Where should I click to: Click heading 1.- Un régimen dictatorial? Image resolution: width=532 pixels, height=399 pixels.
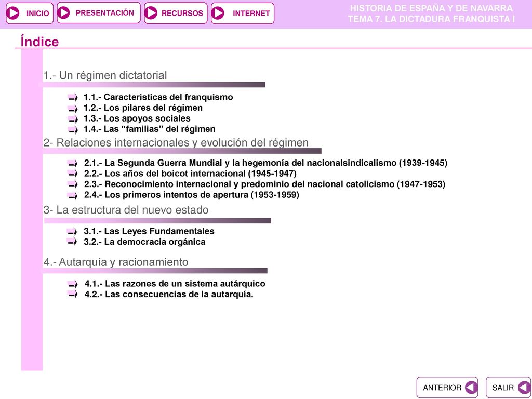pyautogui.click(x=105, y=75)
